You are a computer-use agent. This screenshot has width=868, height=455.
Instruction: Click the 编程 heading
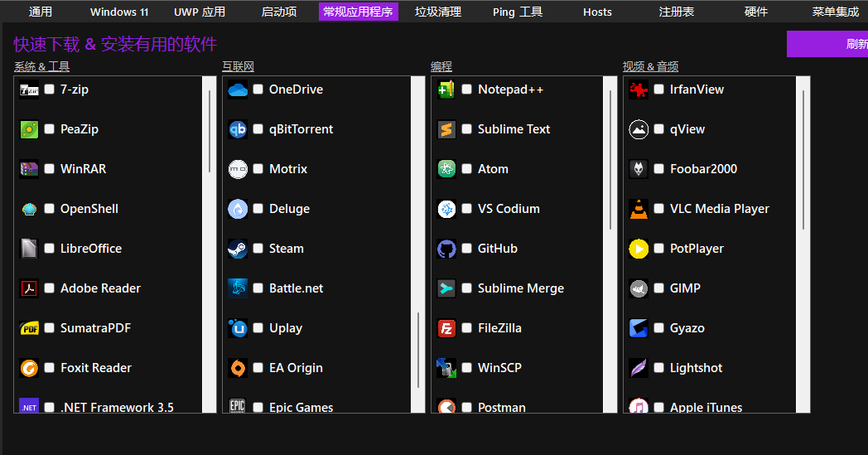pyautogui.click(x=441, y=66)
